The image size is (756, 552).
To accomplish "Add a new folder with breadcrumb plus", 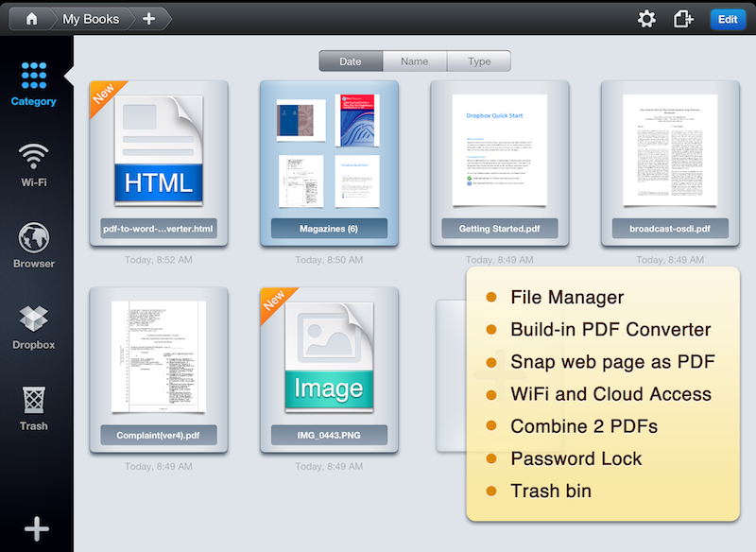I will point(149,19).
